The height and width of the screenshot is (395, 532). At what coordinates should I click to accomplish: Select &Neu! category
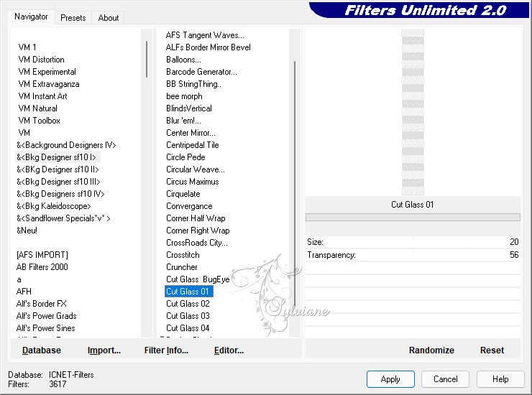[x=27, y=231]
